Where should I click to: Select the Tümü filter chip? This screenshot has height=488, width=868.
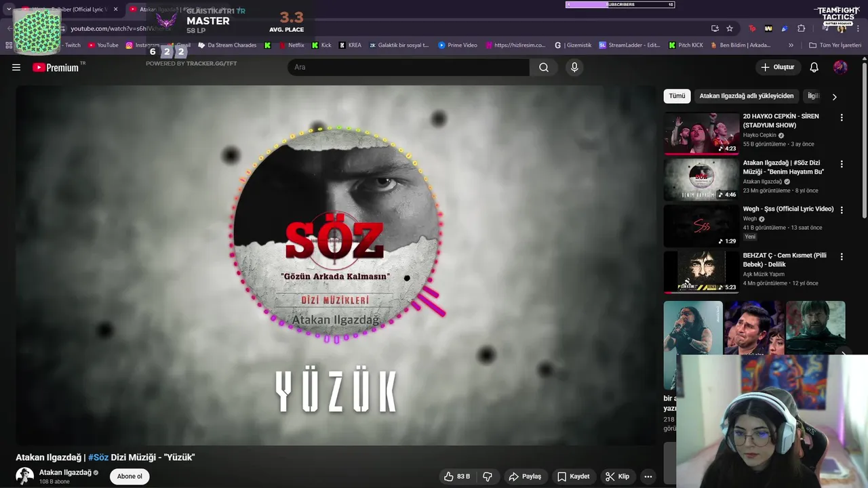[677, 96]
